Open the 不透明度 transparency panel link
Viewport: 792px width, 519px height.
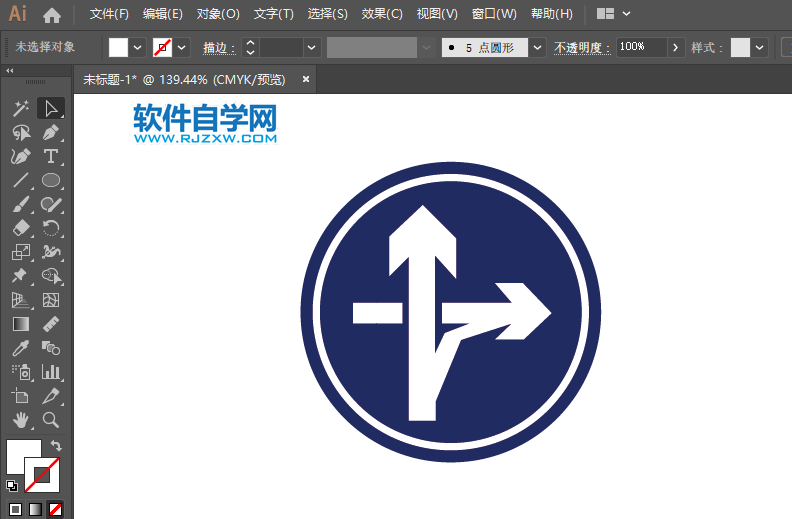tap(582, 48)
